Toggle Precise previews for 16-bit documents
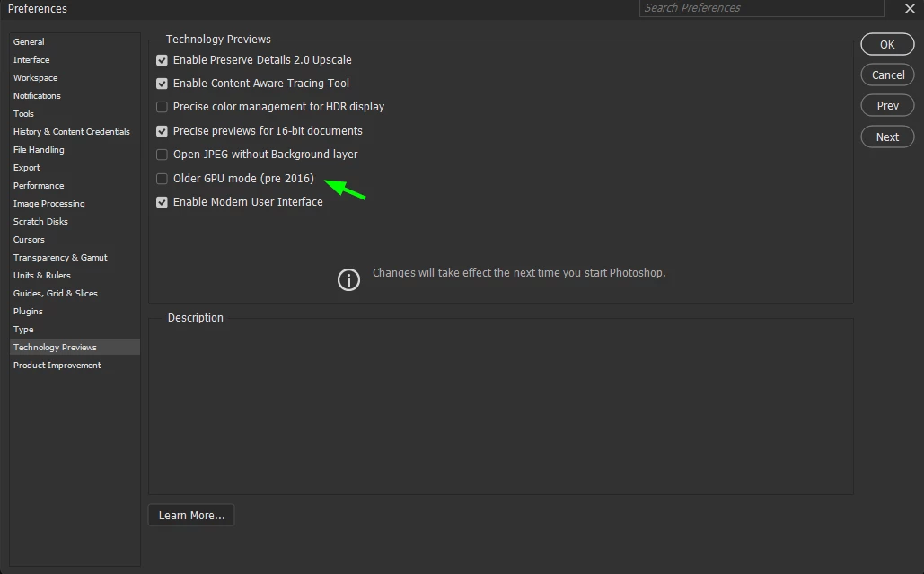Image resolution: width=924 pixels, height=574 pixels. tap(162, 131)
